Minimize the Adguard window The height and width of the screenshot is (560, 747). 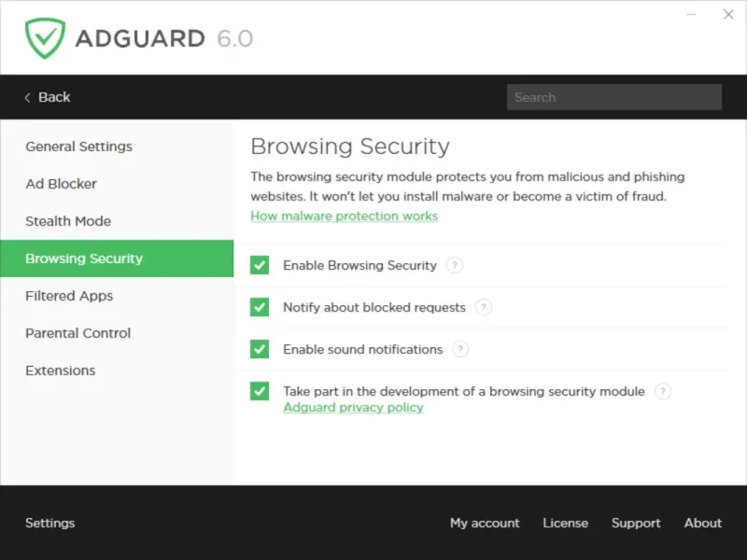[692, 15]
